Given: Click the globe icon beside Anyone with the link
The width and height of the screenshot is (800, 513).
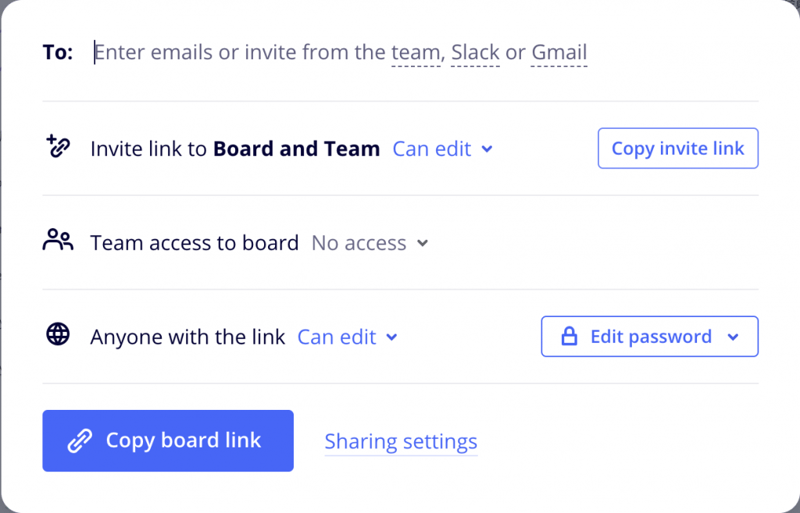Looking at the screenshot, I should [x=58, y=335].
